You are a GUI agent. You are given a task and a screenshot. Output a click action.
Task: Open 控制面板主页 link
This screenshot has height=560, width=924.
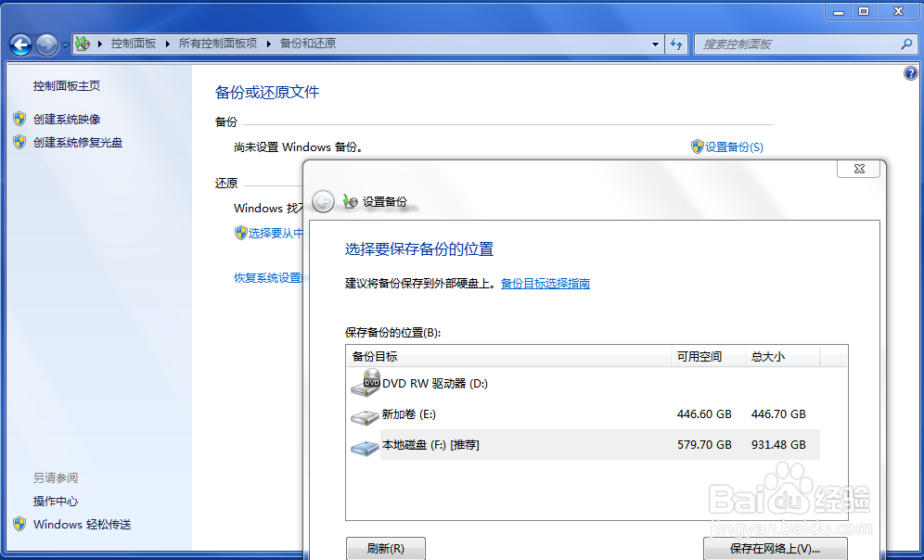67,86
